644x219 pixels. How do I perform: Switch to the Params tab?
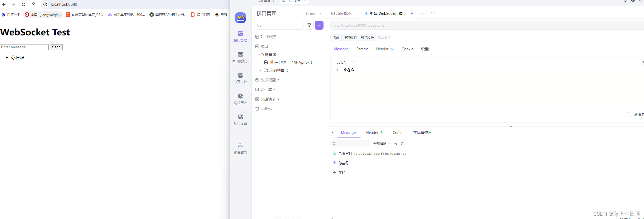pos(362,49)
